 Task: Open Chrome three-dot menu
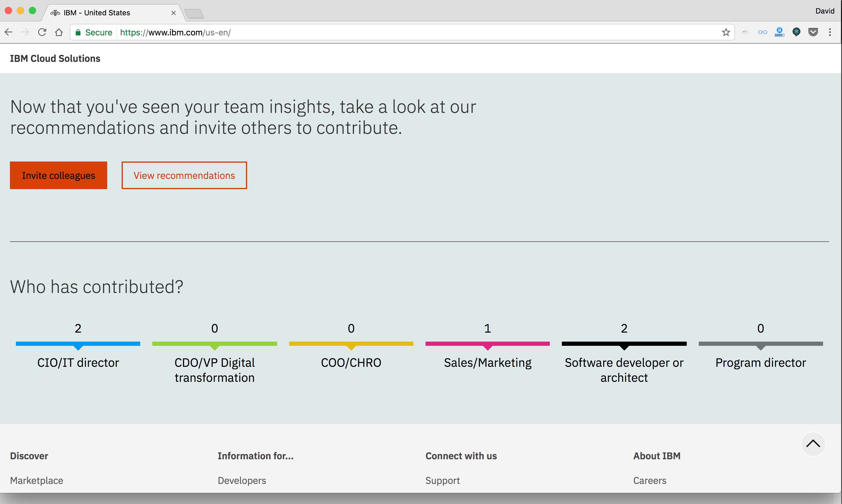[830, 32]
